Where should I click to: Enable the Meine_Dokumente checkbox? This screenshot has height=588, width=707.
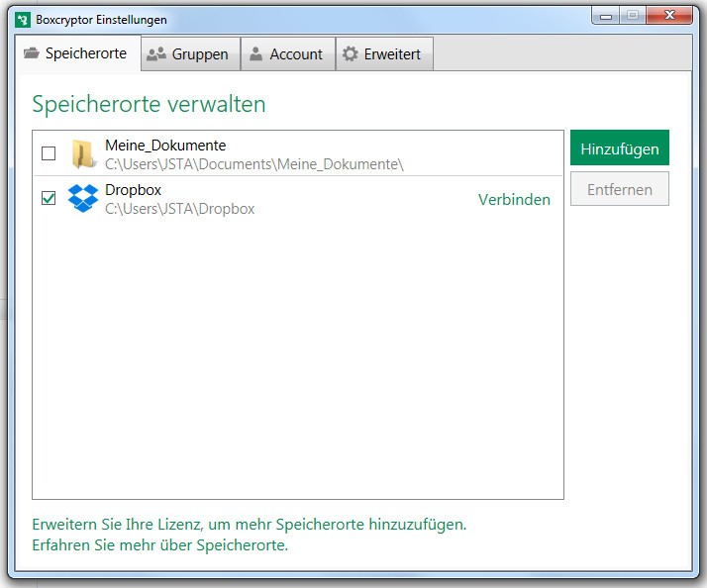pos(49,153)
